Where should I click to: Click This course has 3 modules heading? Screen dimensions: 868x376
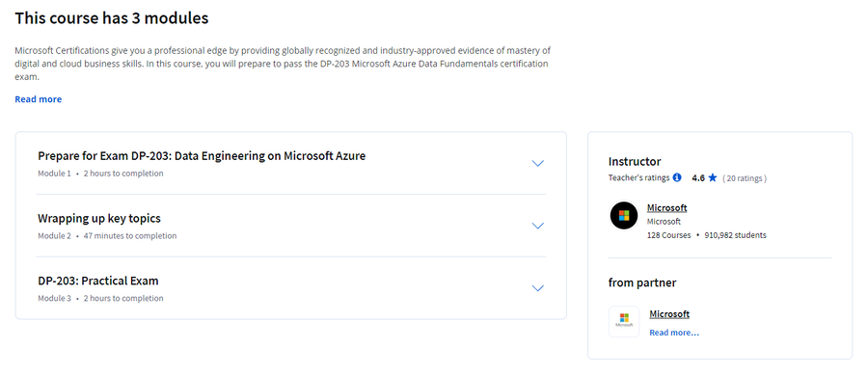point(112,18)
